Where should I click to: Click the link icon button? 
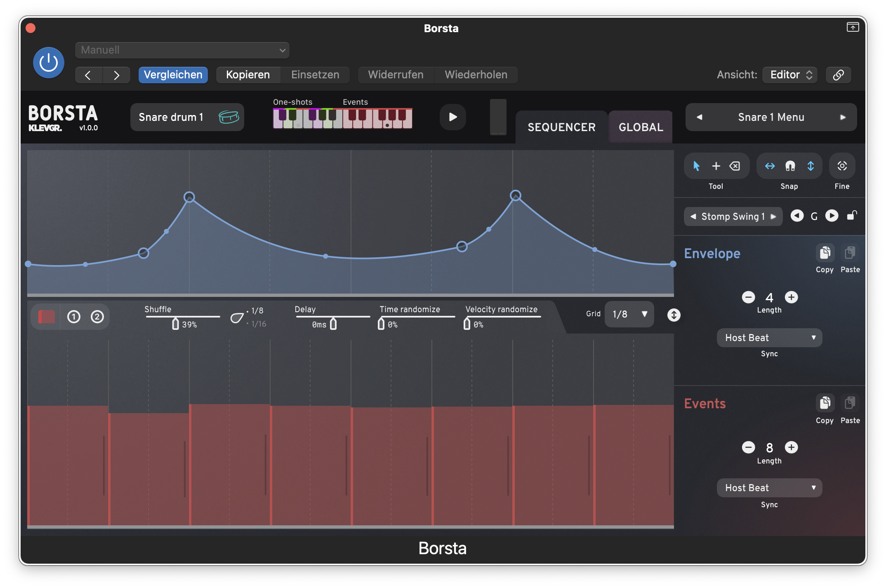(x=839, y=75)
